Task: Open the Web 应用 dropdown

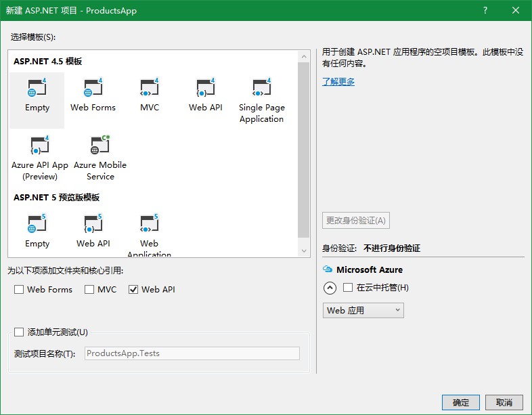Action: click(363, 310)
